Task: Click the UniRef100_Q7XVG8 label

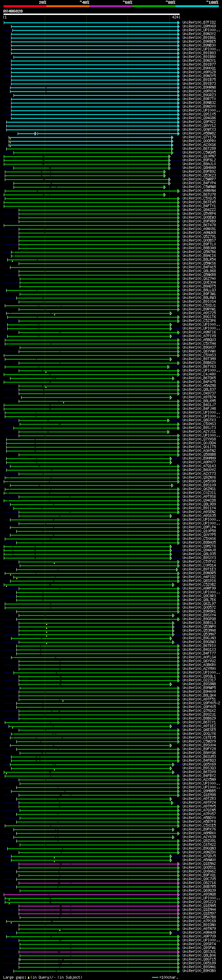Action: (x=199, y=439)
